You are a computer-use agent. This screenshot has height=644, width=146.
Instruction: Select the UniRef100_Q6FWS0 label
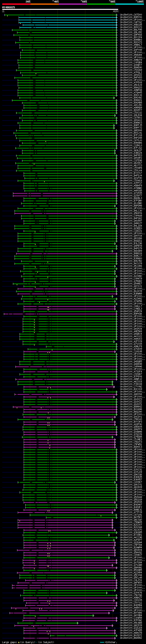131,583
